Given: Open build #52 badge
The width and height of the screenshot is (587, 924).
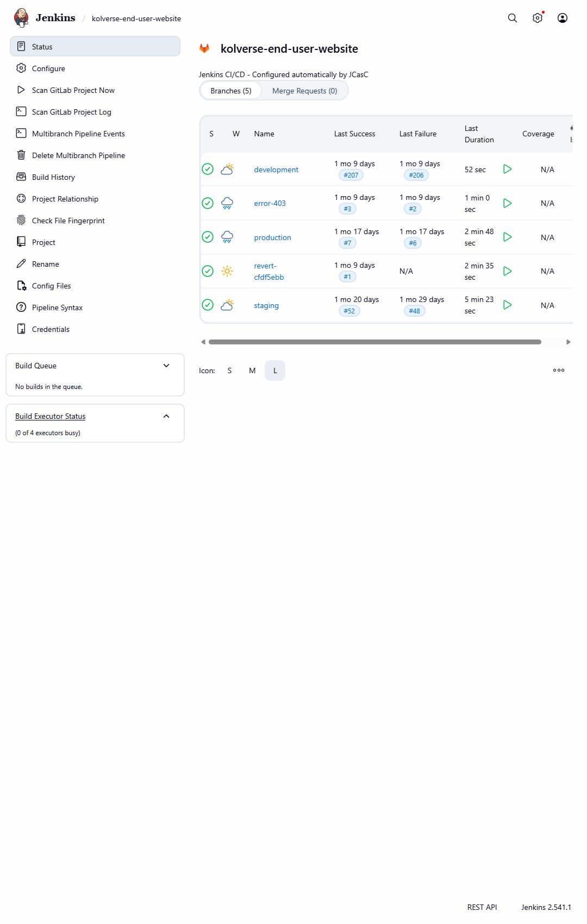Looking at the screenshot, I should coord(349,311).
